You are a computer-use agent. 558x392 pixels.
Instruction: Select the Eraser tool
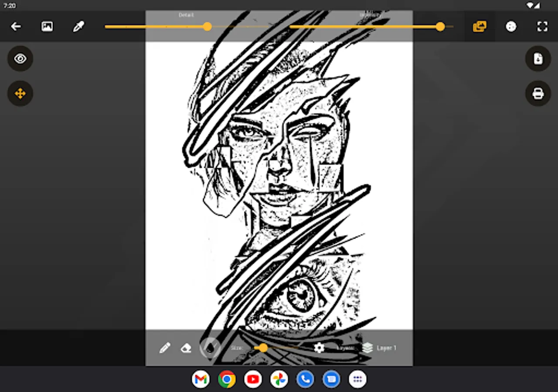point(186,348)
